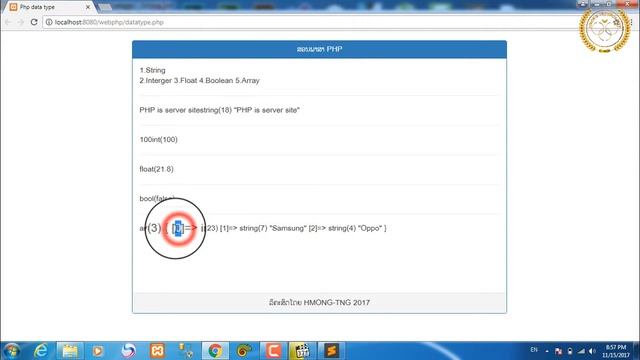640x360 pixels.
Task: Close the 'Php data type' tab
Action: pyautogui.click(x=87, y=7)
